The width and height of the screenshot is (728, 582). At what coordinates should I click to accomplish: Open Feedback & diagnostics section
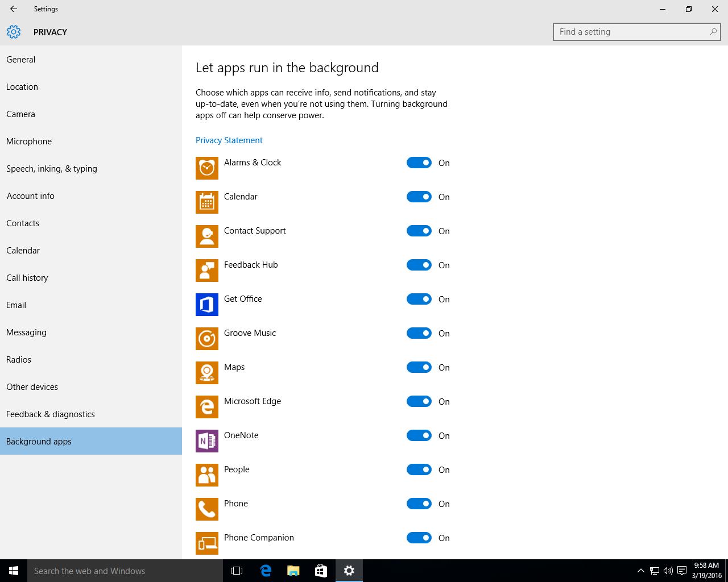(91, 414)
